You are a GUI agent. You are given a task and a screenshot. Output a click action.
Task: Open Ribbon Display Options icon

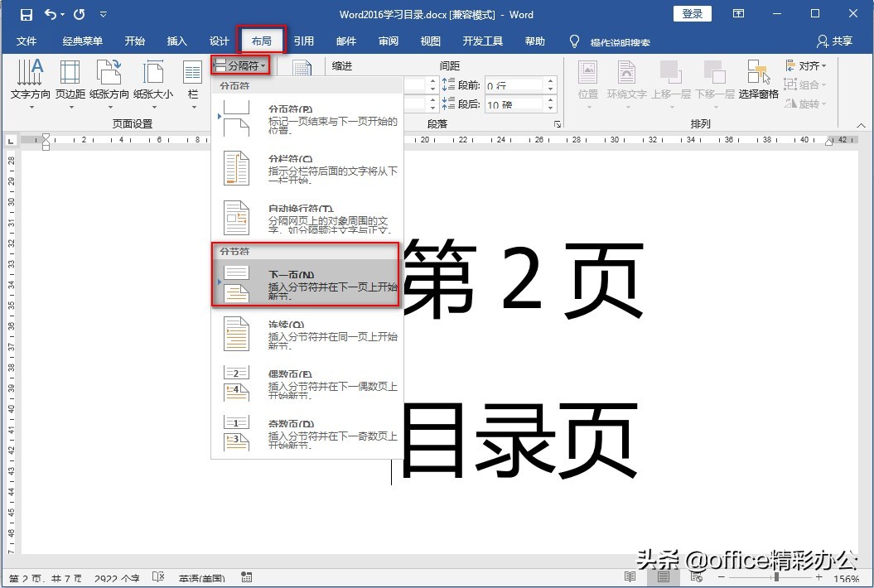(x=739, y=14)
